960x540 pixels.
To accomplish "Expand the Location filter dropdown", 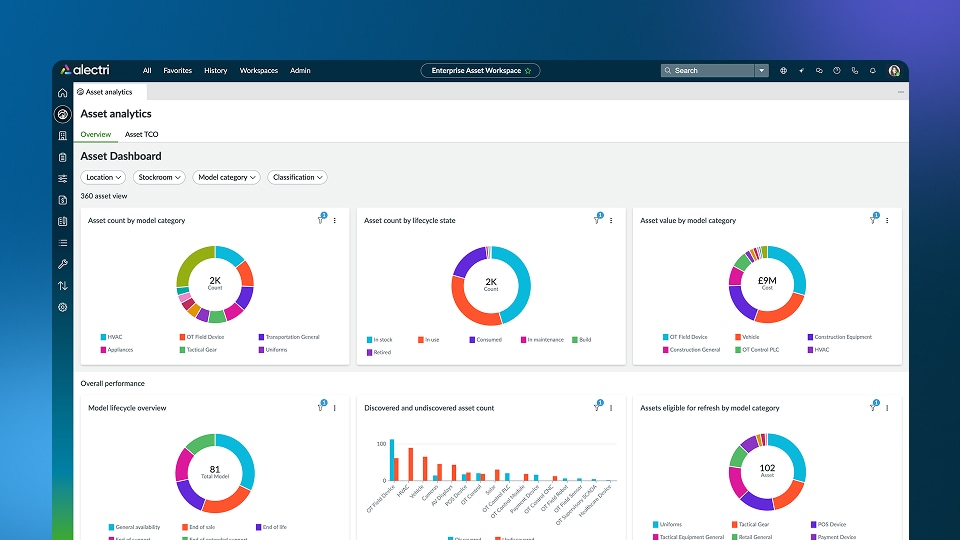I will pyautogui.click(x=103, y=178).
